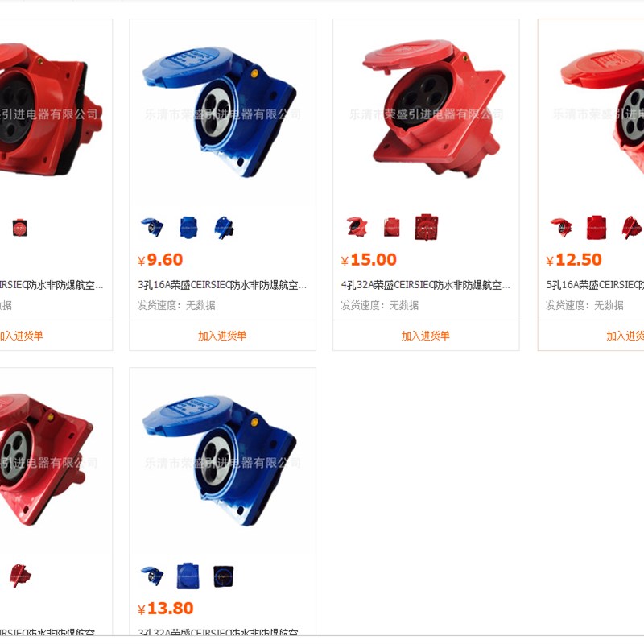Select small red thumbnail in bottom-left product card
Screen dimensions: 644x644
point(19,576)
